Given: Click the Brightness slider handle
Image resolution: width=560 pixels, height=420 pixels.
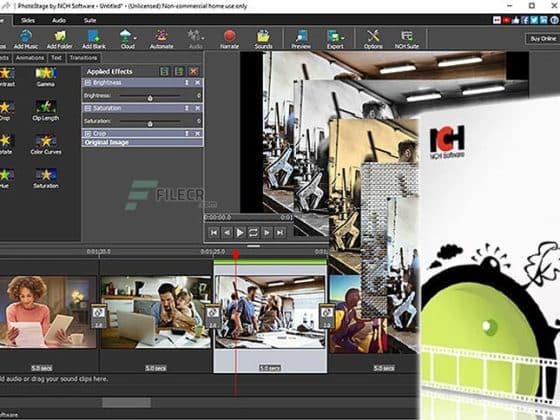Looking at the screenshot, I should 150,98.
